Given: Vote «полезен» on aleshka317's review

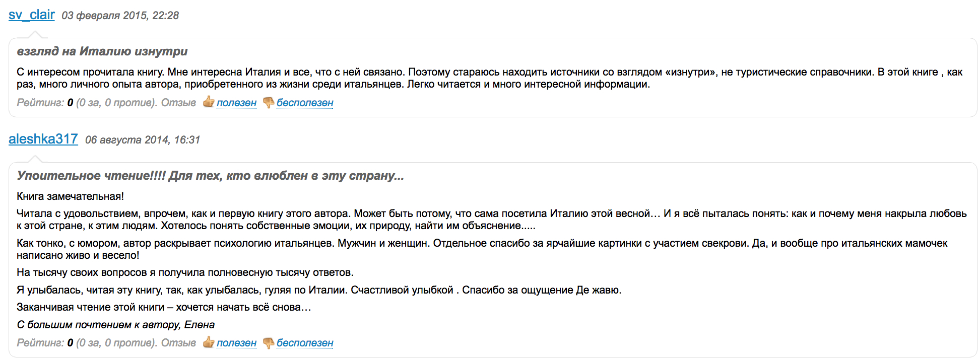Looking at the screenshot, I should coord(236,343).
